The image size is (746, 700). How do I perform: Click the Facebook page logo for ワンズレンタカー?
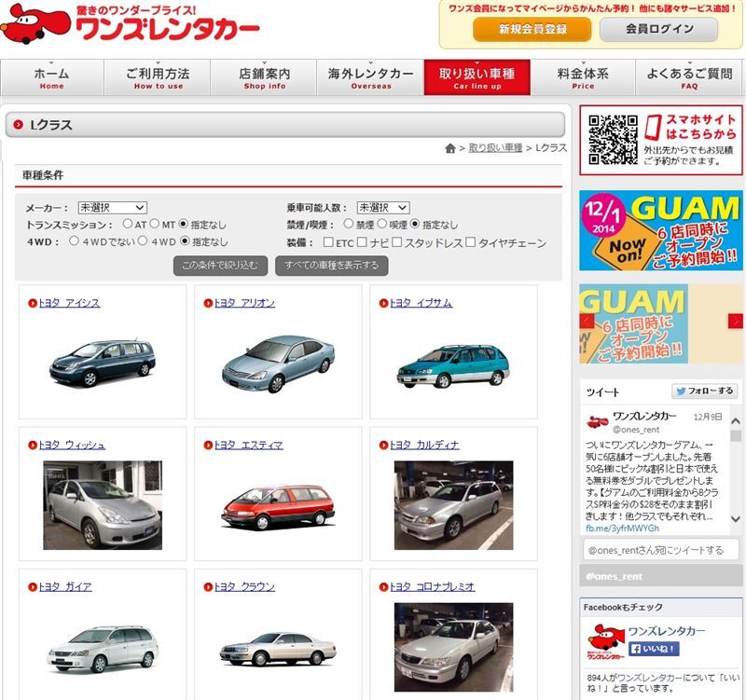tap(606, 642)
